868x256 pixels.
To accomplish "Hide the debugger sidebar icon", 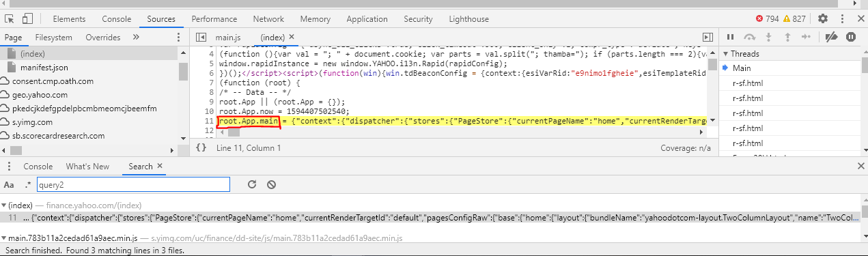I will pos(708,38).
